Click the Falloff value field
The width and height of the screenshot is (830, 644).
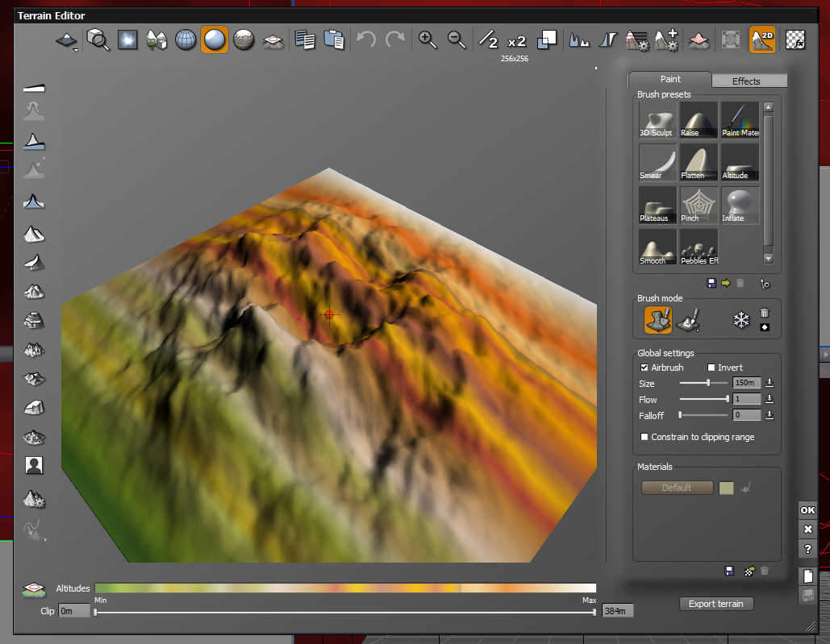click(746, 415)
